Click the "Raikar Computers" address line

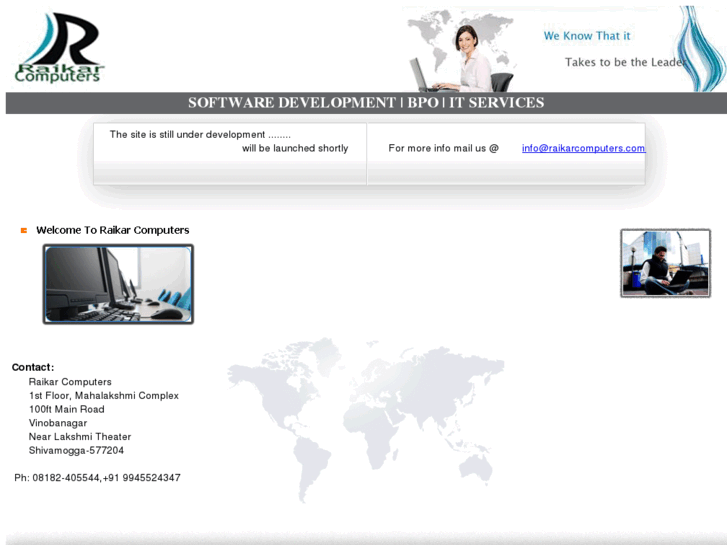(x=70, y=382)
